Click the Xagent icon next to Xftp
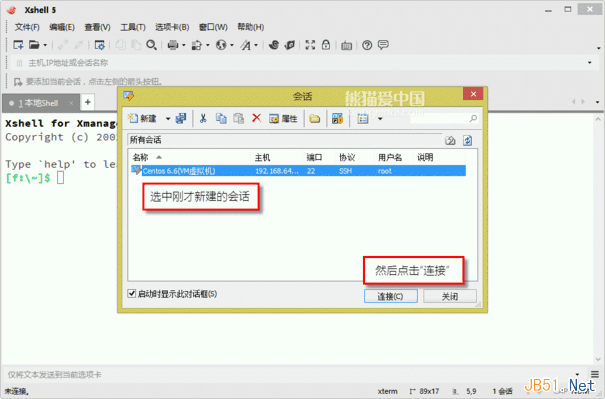 [x=290, y=45]
